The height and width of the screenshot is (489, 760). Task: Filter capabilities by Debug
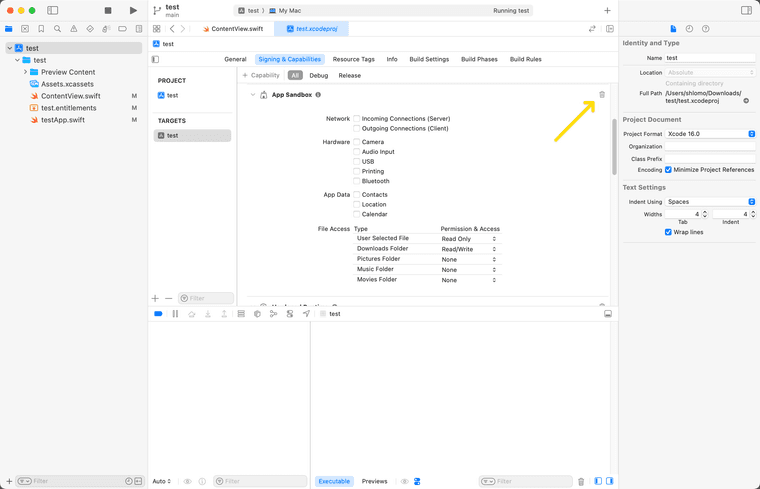318,76
